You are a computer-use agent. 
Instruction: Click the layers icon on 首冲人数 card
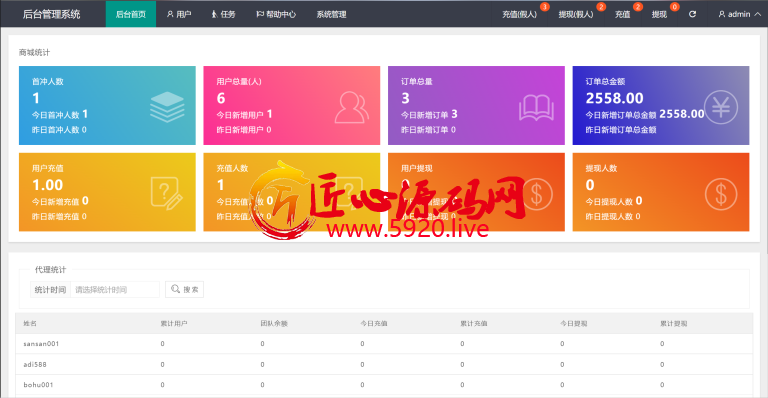pos(167,107)
